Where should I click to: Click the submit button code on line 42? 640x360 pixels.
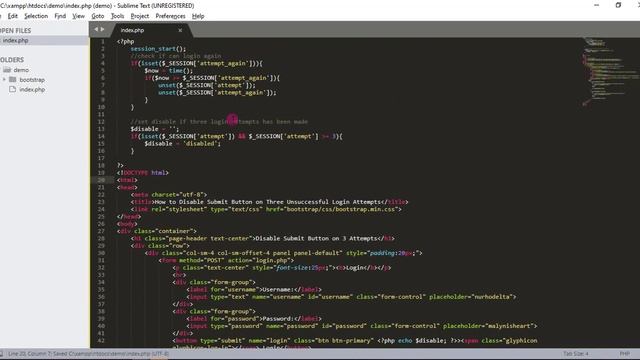point(355,340)
